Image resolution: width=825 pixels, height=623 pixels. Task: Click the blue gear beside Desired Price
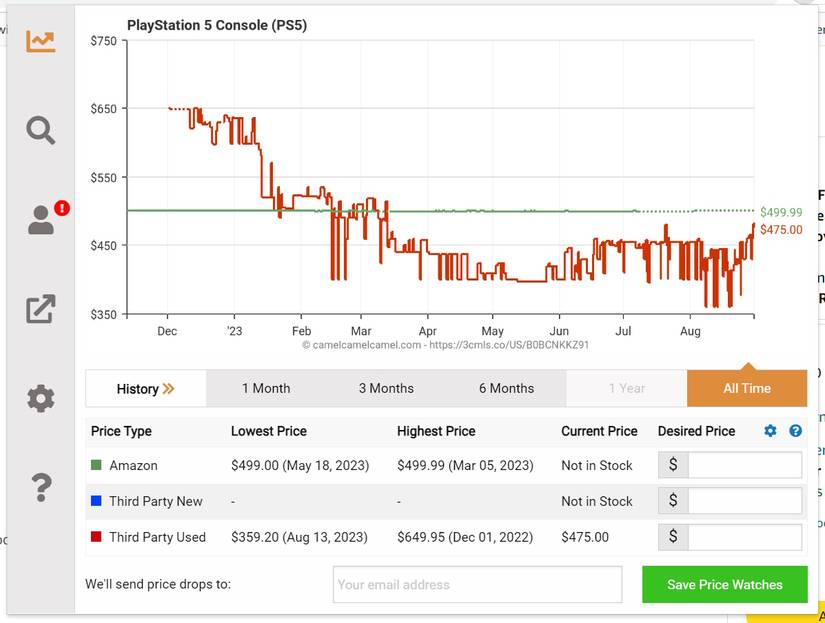coord(770,431)
